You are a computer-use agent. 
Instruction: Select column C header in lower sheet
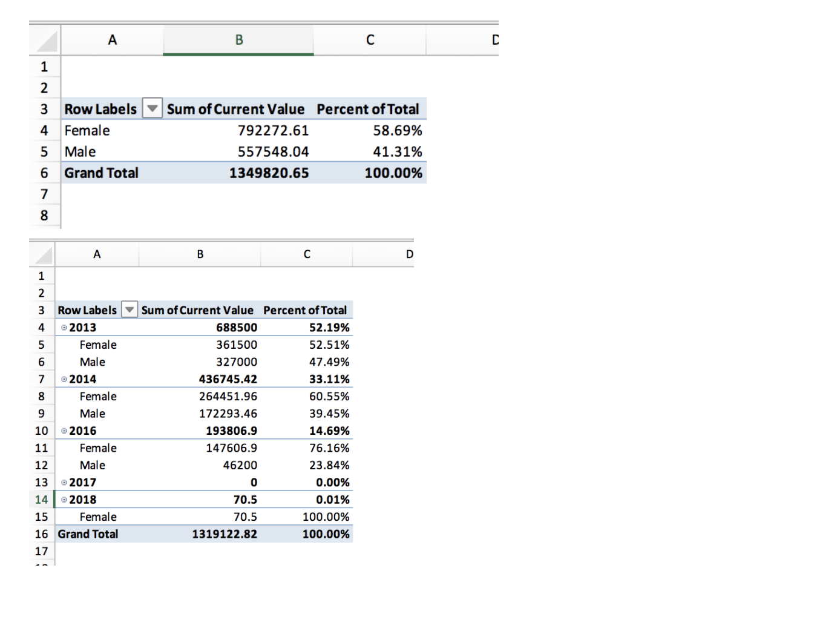click(307, 254)
